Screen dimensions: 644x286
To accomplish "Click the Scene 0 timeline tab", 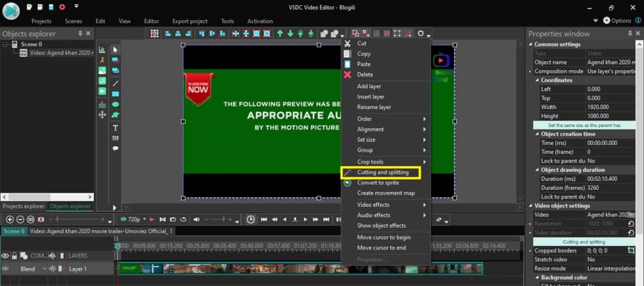I will 14,231.
